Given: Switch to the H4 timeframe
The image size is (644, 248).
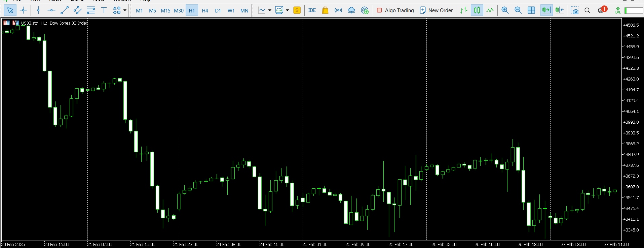Looking at the screenshot, I should pos(205,10).
